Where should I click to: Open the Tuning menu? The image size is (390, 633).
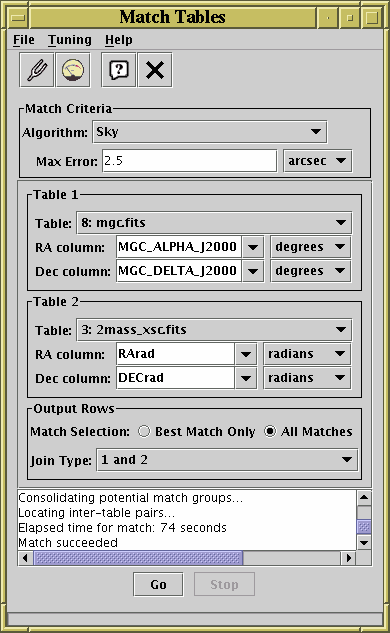click(x=70, y=40)
